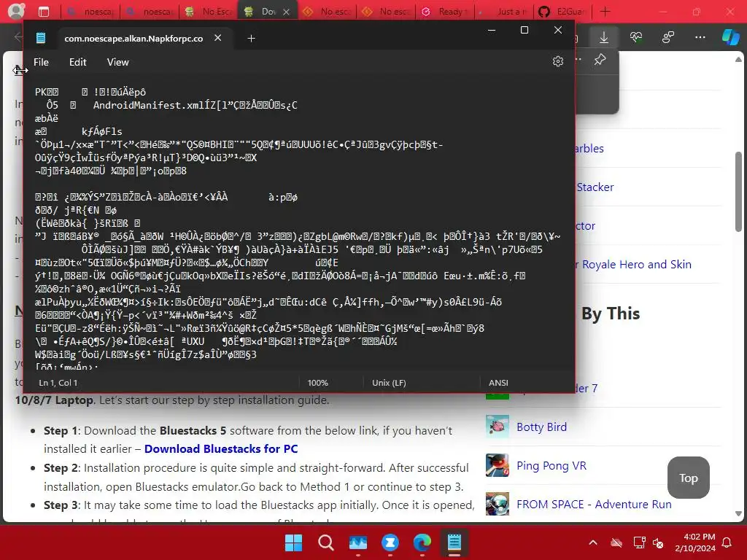The width and height of the screenshot is (747, 560).
Task: Open Copilot sidebar icon in Edge
Action: [730, 37]
